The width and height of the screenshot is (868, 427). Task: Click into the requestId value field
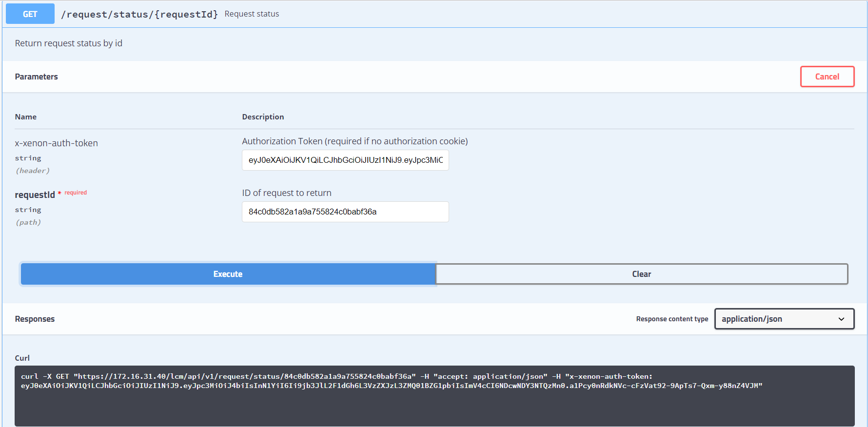[345, 212]
